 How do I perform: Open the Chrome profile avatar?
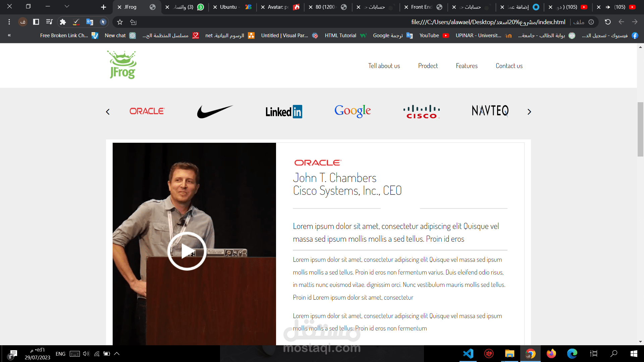pyautogui.click(x=23, y=22)
